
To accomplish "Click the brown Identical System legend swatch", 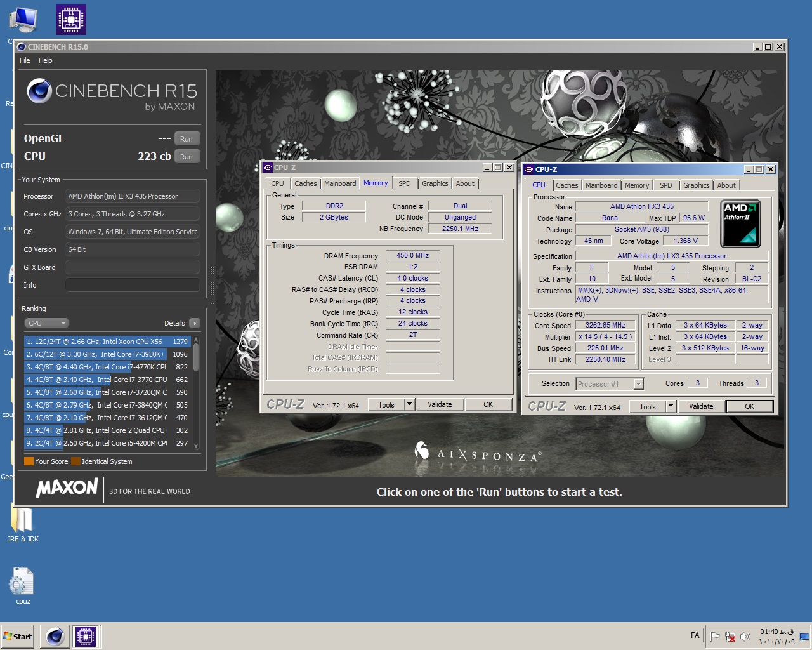I will point(75,461).
